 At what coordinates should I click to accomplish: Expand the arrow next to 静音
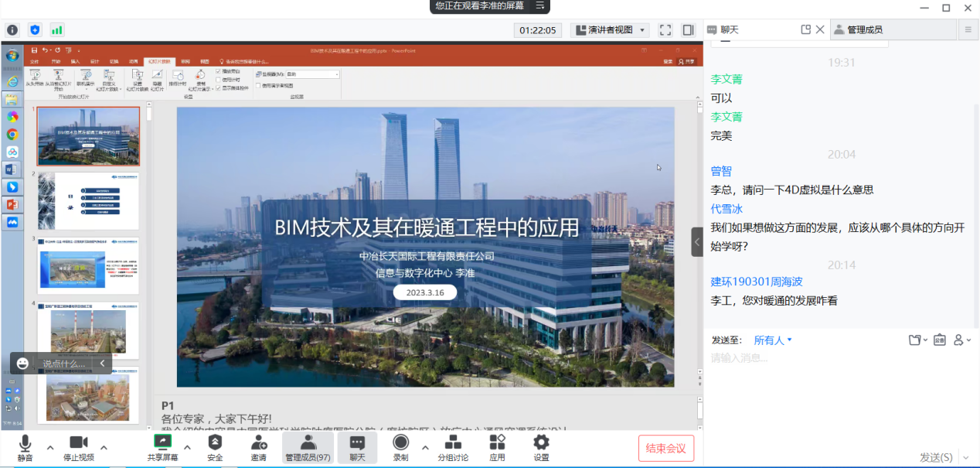tap(50, 447)
